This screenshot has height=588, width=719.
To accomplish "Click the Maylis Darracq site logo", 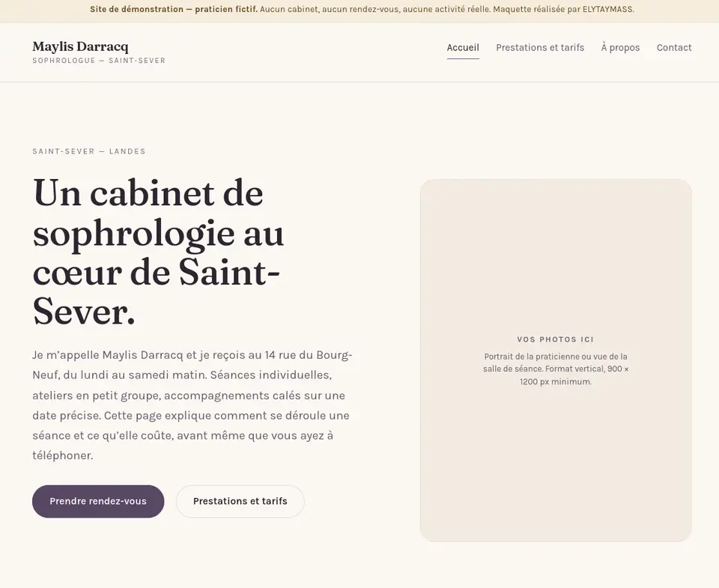I will pyautogui.click(x=80, y=46).
